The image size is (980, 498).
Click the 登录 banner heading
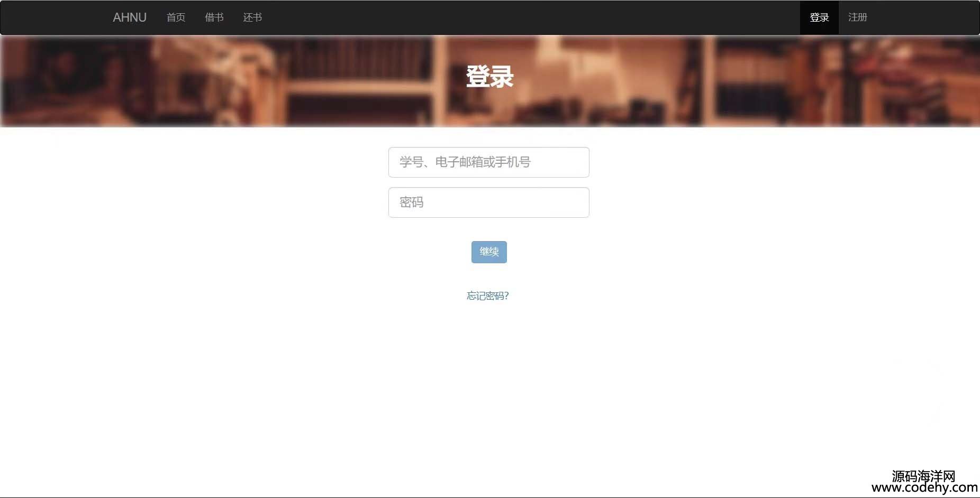click(489, 77)
